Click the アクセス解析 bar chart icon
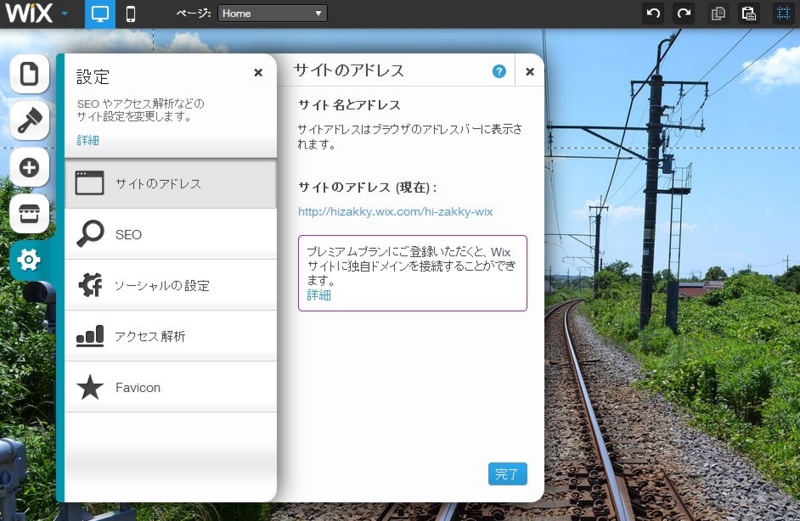The image size is (800, 521). point(90,336)
